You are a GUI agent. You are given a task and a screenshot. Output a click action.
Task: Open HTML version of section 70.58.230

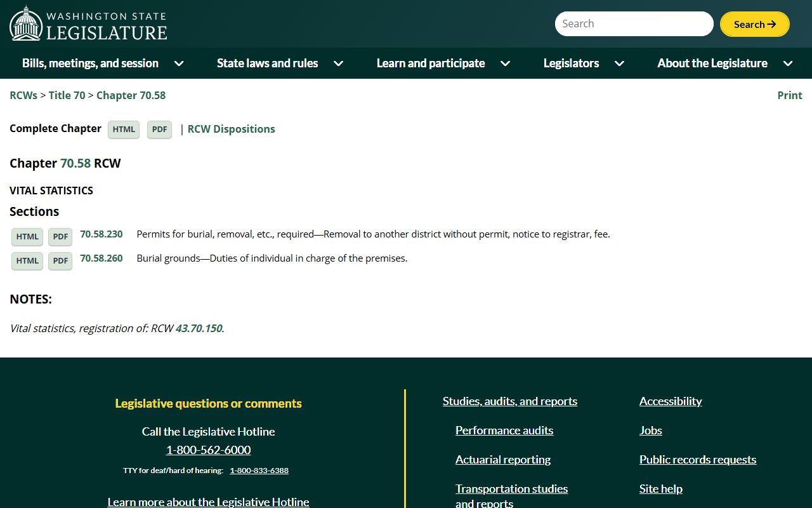point(27,237)
